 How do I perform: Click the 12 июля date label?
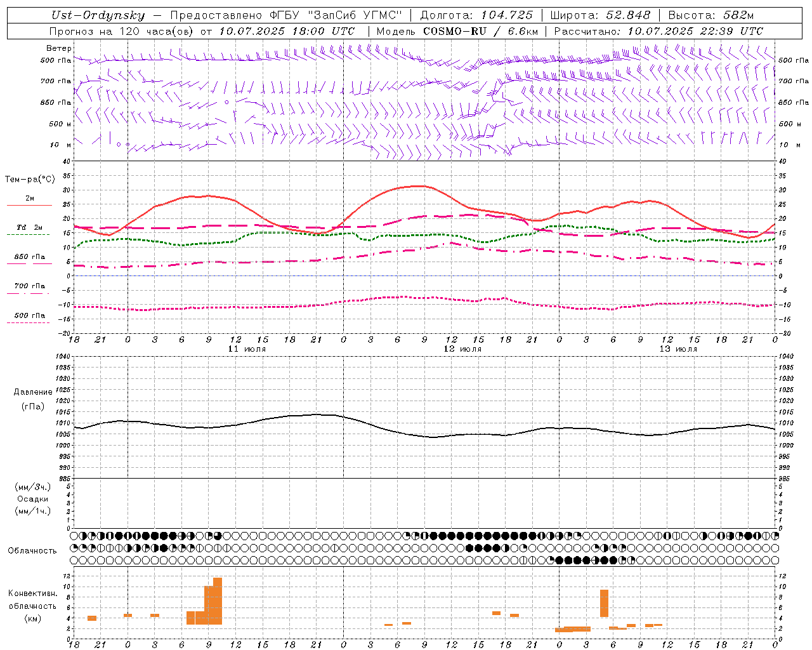pos(462,349)
